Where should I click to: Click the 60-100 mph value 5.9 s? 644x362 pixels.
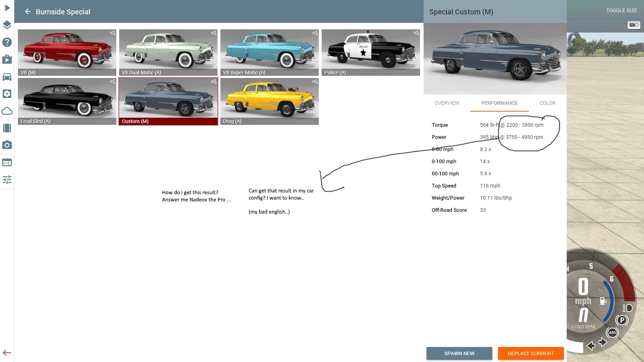click(x=486, y=173)
